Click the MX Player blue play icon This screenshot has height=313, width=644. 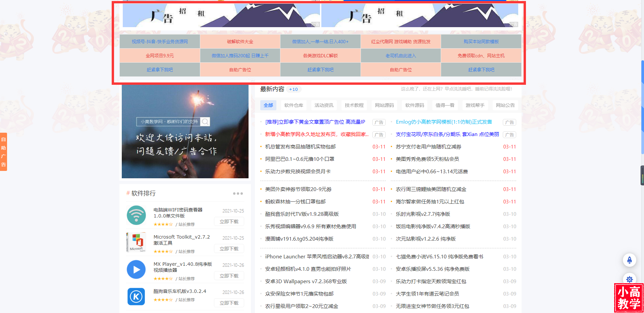136,269
